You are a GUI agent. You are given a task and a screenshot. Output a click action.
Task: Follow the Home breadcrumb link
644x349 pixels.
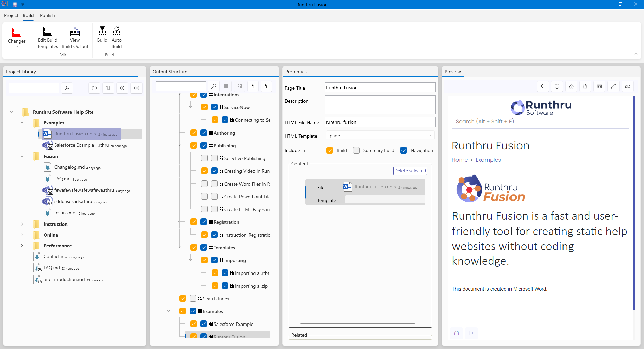(x=460, y=160)
